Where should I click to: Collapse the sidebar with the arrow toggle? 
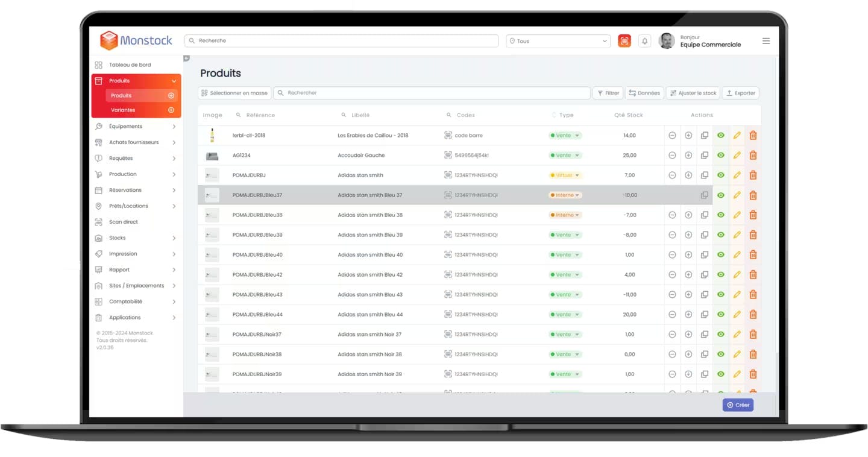pyautogui.click(x=186, y=58)
